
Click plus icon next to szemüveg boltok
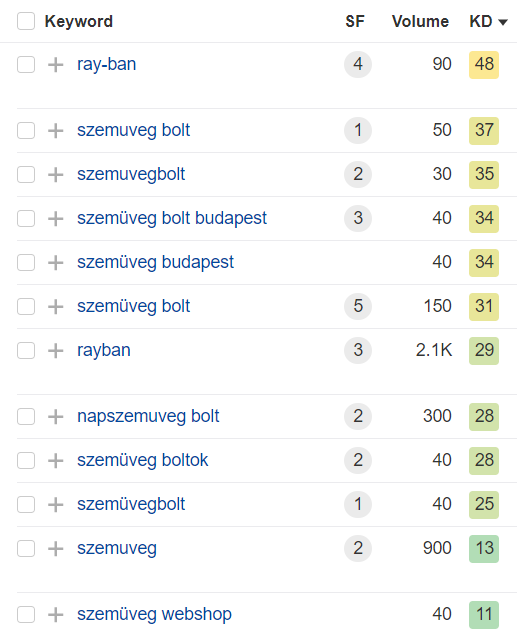(56, 460)
